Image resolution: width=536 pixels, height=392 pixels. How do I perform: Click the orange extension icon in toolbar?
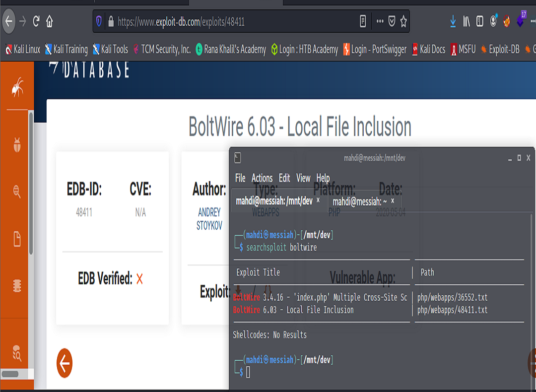coord(507,21)
